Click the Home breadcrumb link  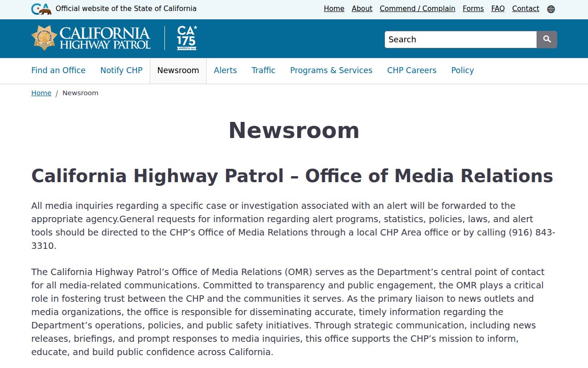coord(41,93)
